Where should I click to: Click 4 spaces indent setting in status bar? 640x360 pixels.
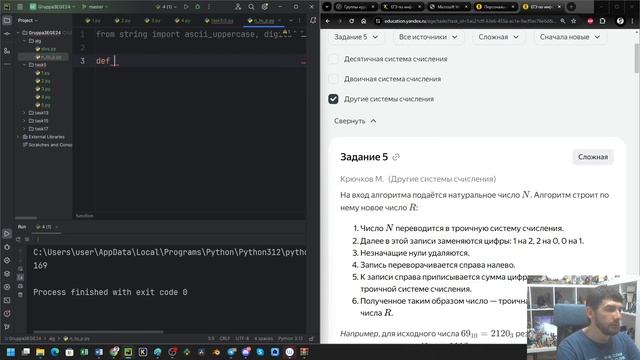tap(263, 338)
